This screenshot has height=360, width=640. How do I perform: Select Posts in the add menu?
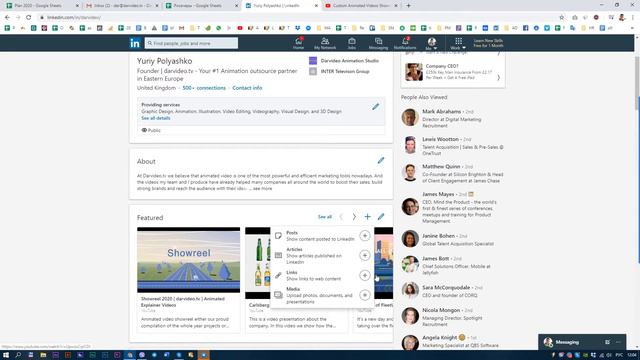pos(322,236)
